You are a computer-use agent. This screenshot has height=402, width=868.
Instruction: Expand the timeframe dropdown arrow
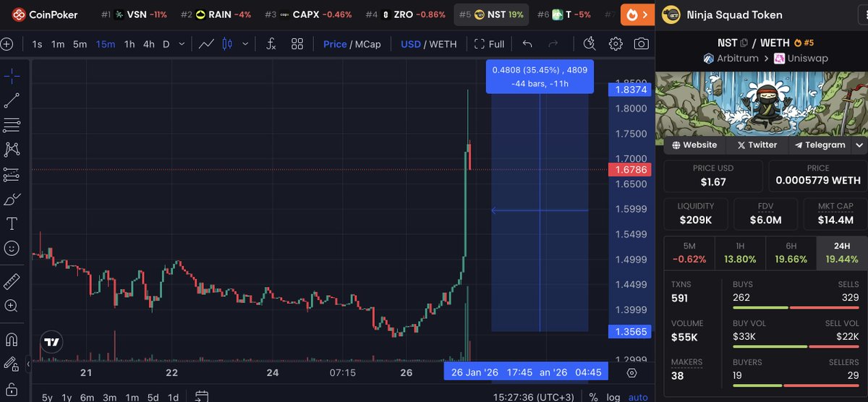pos(183,44)
